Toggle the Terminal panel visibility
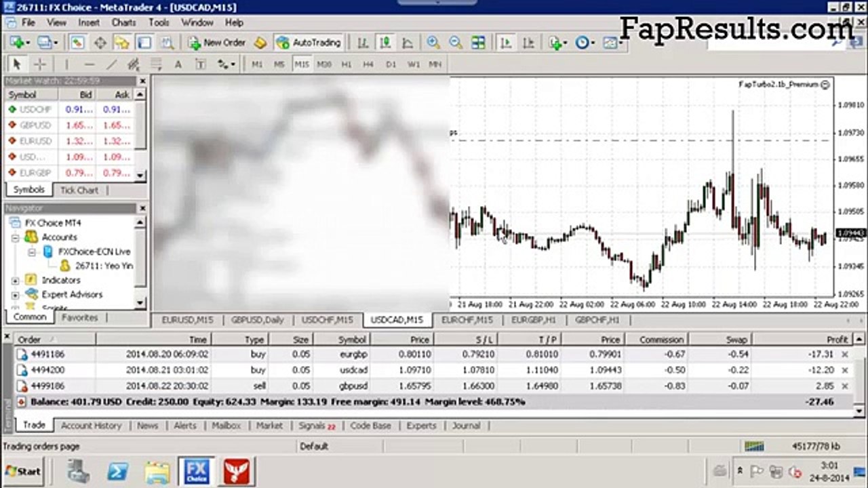This screenshot has height=488, width=868. (x=144, y=43)
